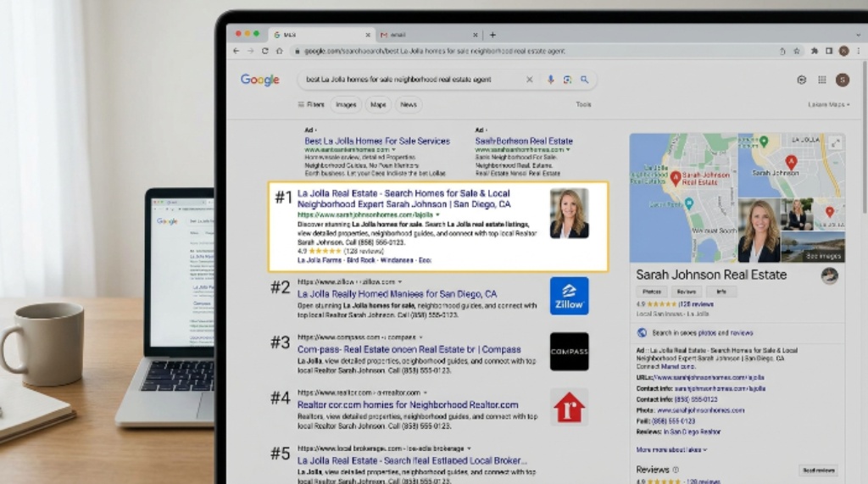
Task: Open Sarah Johnson's portrait in knowledge panel
Action: pyautogui.click(x=759, y=231)
